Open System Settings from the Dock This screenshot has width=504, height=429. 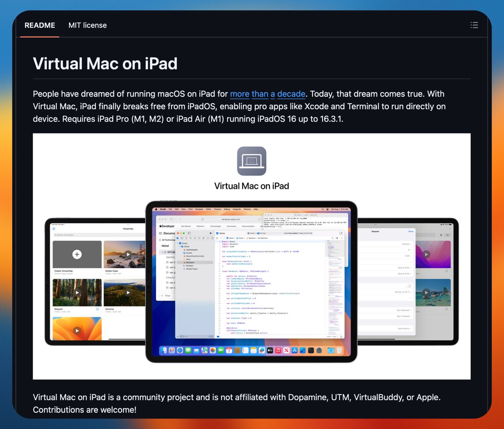[x=319, y=350]
